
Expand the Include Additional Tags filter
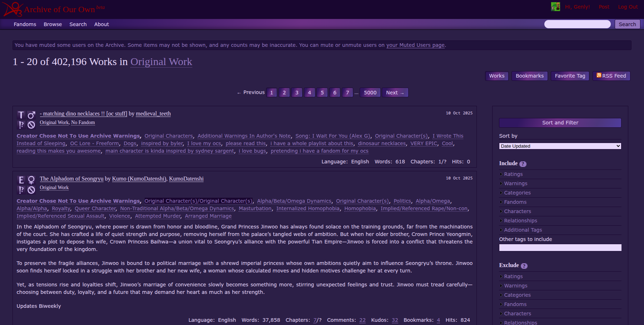(x=523, y=230)
